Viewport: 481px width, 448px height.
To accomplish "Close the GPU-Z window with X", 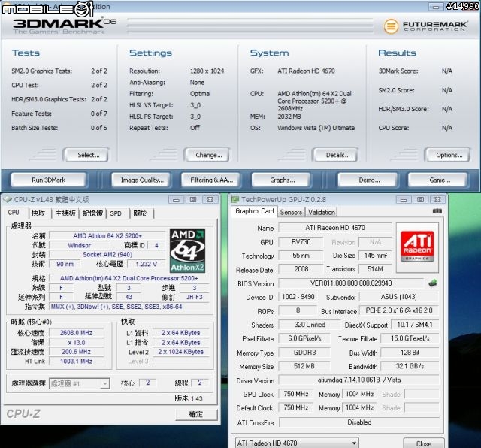I will [437, 200].
